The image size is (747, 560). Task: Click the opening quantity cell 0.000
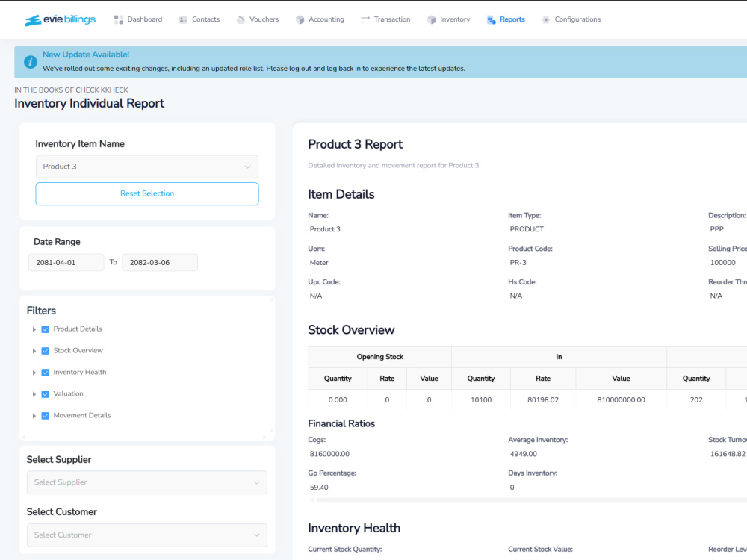[338, 400]
